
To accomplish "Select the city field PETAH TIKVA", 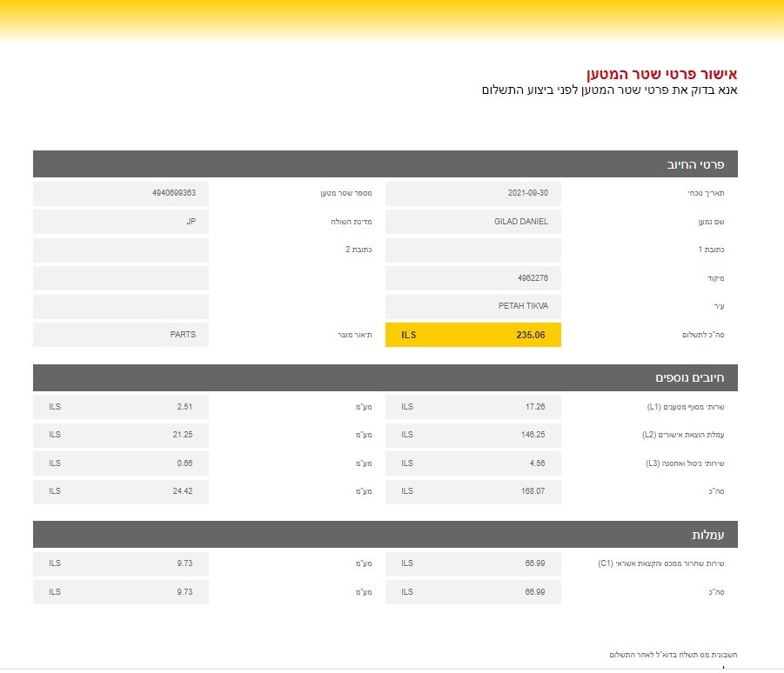I will click(x=473, y=306).
